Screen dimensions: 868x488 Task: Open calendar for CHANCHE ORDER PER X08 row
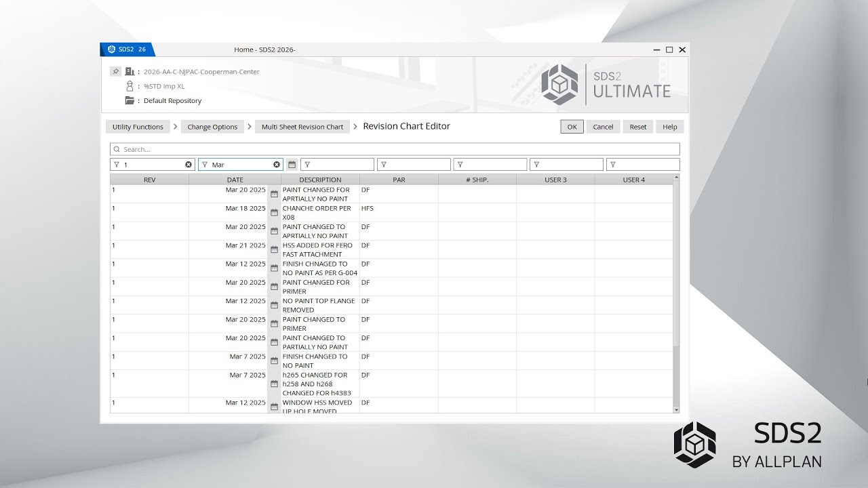(274, 212)
